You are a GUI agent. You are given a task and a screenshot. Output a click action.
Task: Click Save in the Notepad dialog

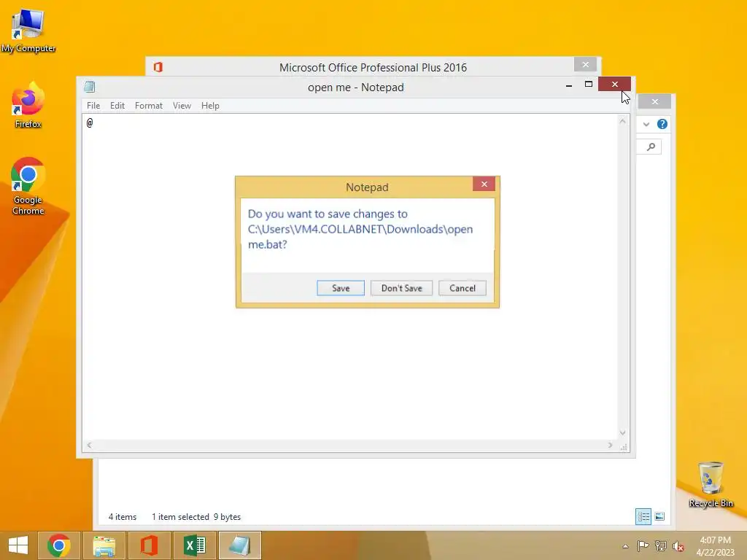click(x=341, y=288)
